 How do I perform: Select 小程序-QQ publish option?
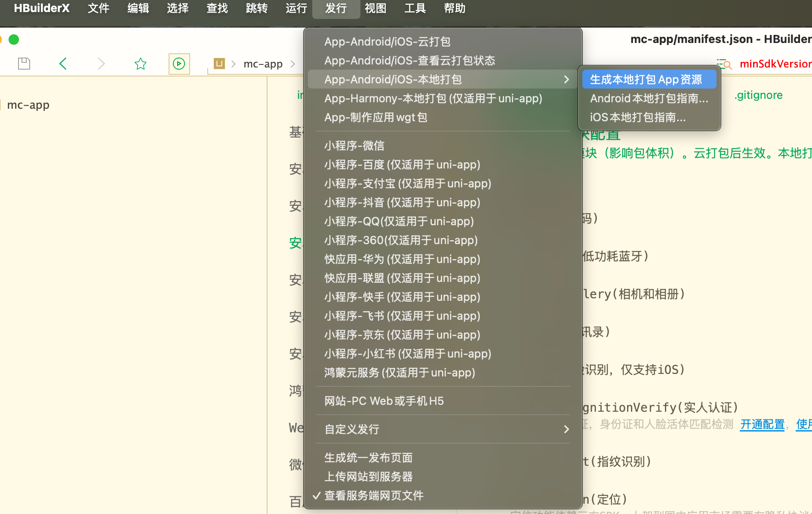(x=443, y=221)
